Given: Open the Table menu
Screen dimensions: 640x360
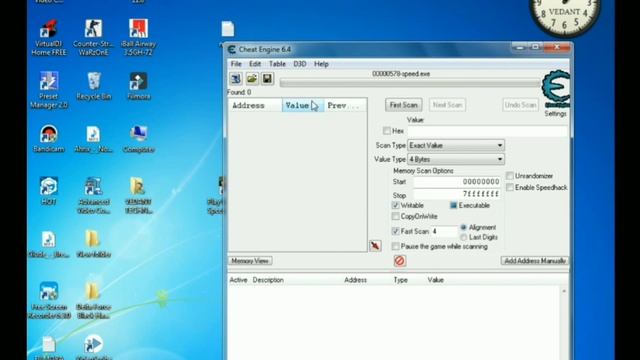Looking at the screenshot, I should [277, 64].
